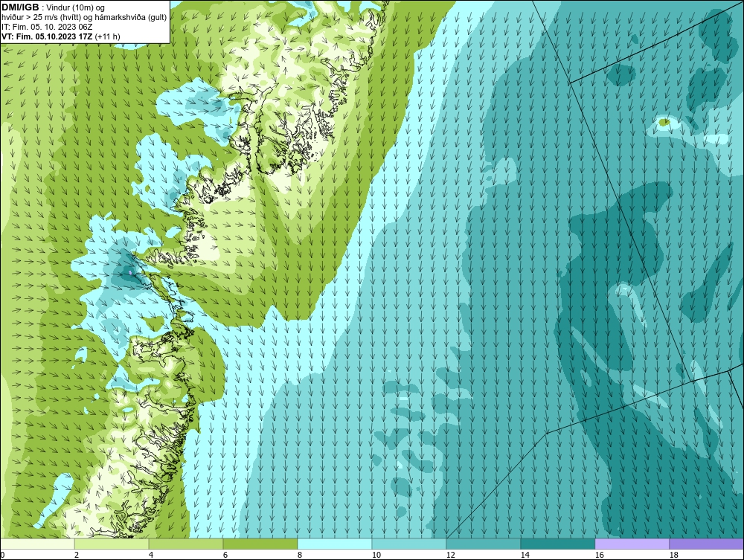
Task: Click the 0–2 m/s pale legend swatch
Action: [37, 544]
